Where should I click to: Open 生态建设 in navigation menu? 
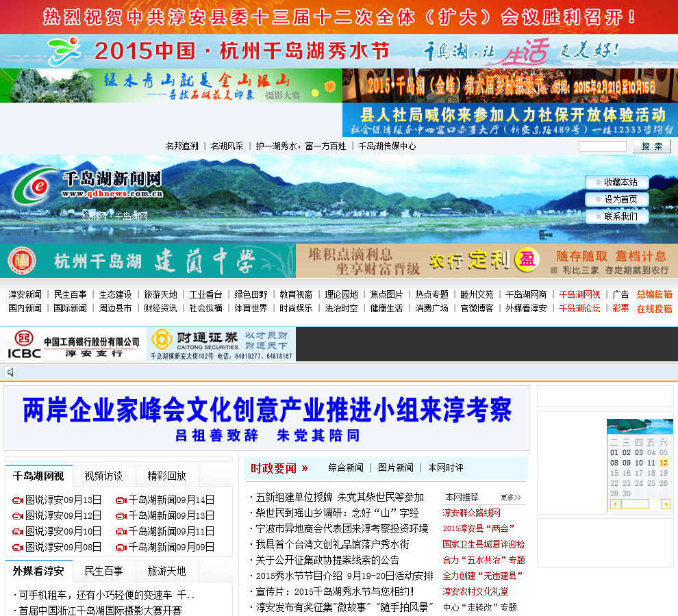(116, 294)
